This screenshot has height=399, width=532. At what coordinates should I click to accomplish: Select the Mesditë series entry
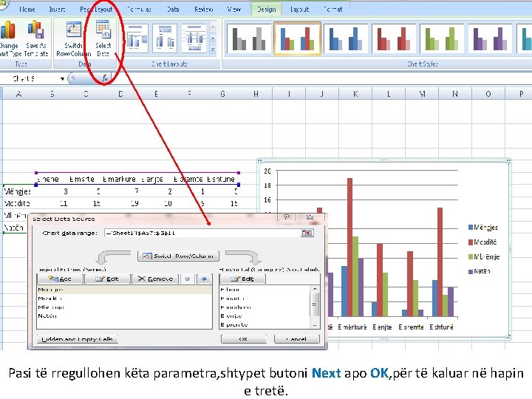pos(124,299)
